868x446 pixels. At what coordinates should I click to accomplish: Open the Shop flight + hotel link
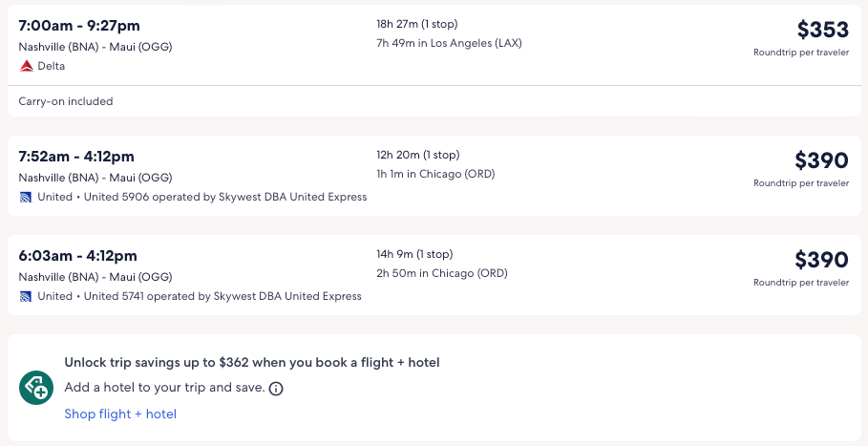click(x=120, y=414)
